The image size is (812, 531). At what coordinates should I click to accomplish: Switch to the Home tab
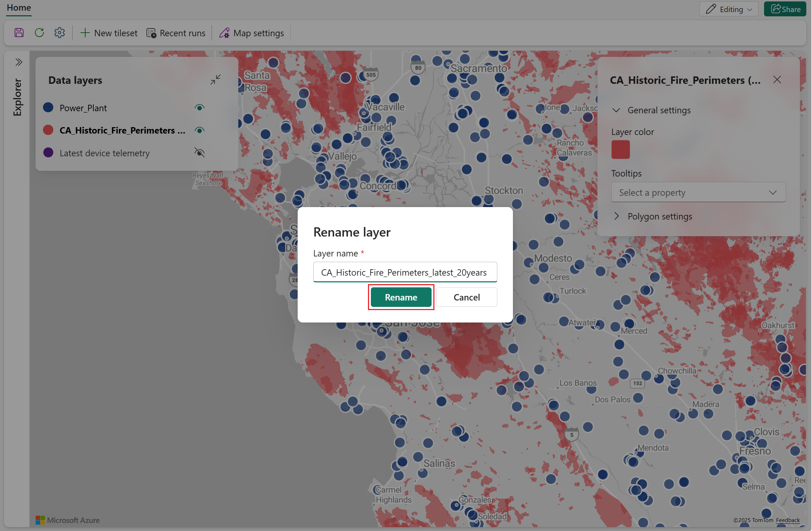(x=19, y=8)
